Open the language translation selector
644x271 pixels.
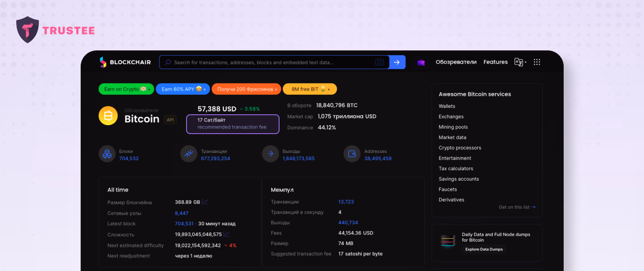click(520, 62)
